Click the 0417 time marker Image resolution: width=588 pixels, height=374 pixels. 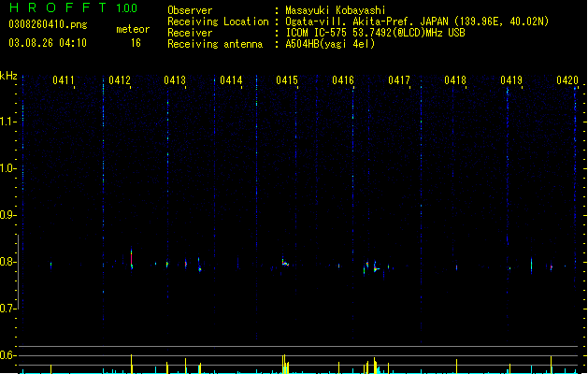click(x=399, y=80)
